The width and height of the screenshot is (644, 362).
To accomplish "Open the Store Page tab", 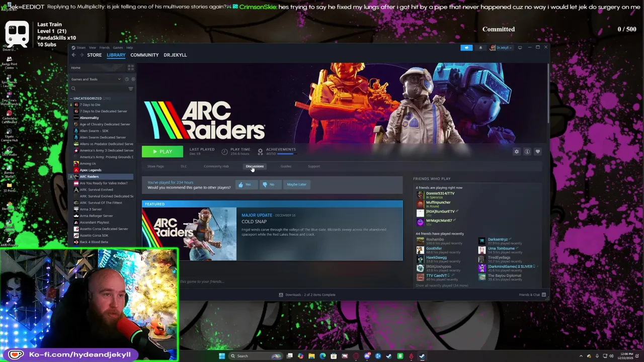I will click(155, 166).
